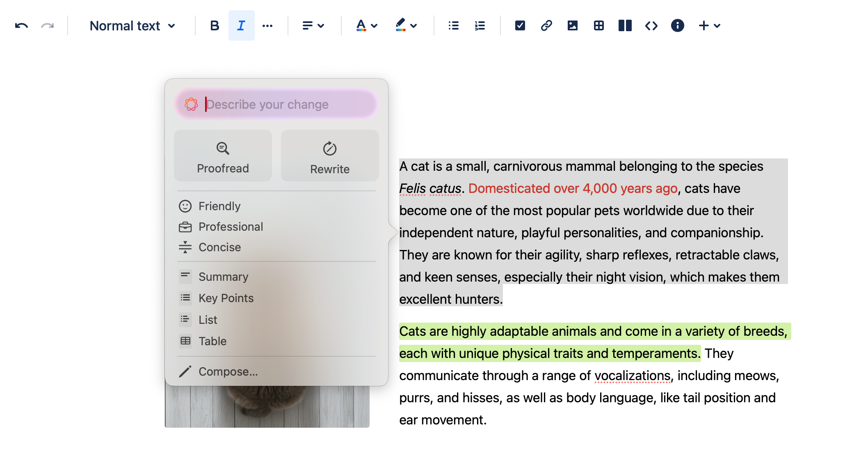This screenshot has width=868, height=463.
Task: Insert an info panel
Action: coord(677,26)
